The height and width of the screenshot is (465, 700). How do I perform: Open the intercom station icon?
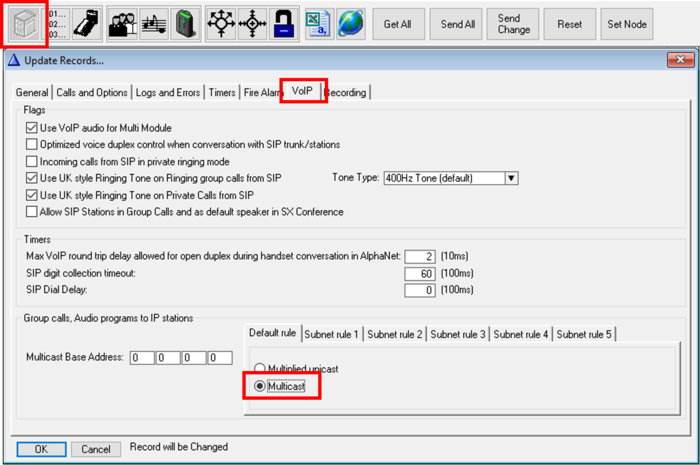87,24
